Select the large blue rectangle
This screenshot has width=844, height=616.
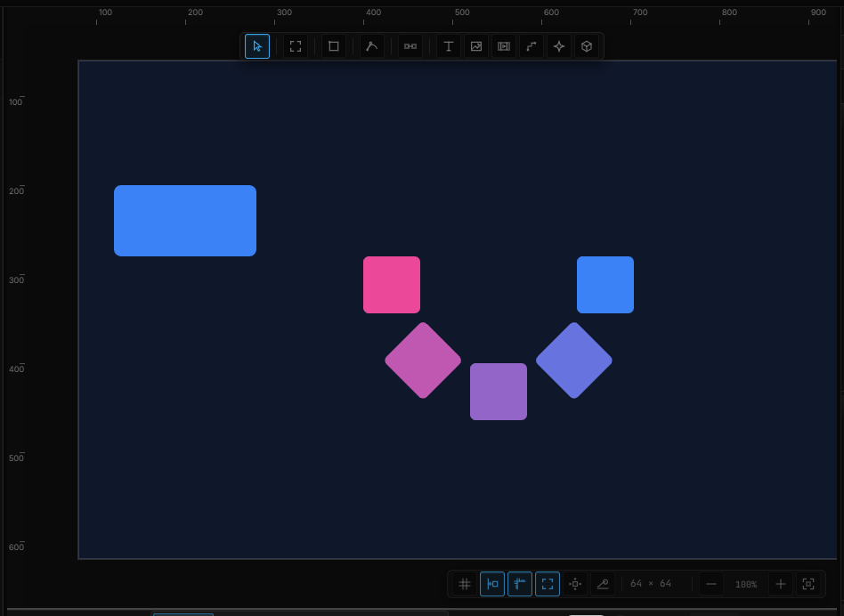(185, 221)
